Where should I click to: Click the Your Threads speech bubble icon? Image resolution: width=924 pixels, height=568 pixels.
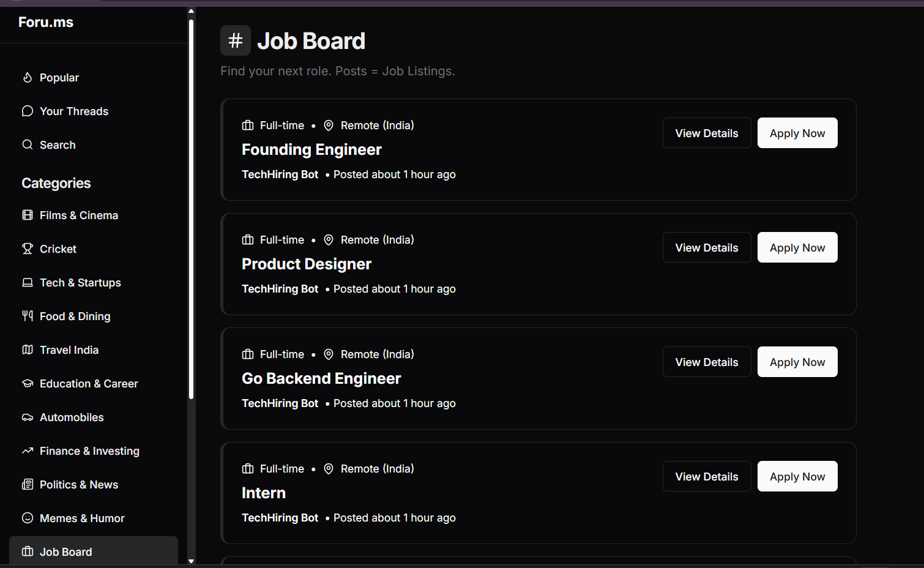pyautogui.click(x=28, y=111)
